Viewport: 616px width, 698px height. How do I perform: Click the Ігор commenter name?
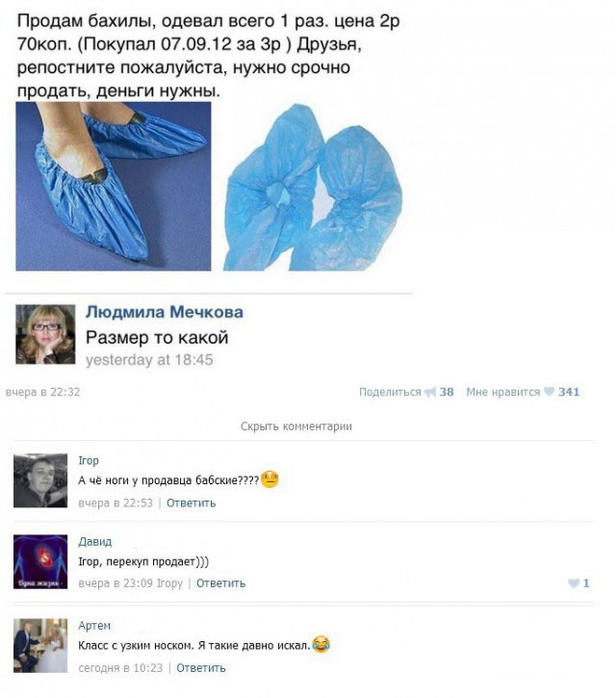pos(89,460)
